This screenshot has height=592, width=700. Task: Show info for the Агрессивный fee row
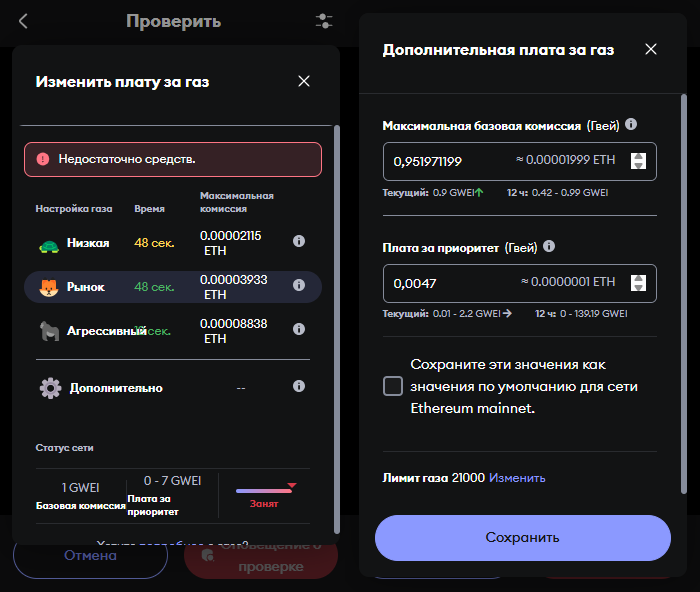click(x=299, y=329)
